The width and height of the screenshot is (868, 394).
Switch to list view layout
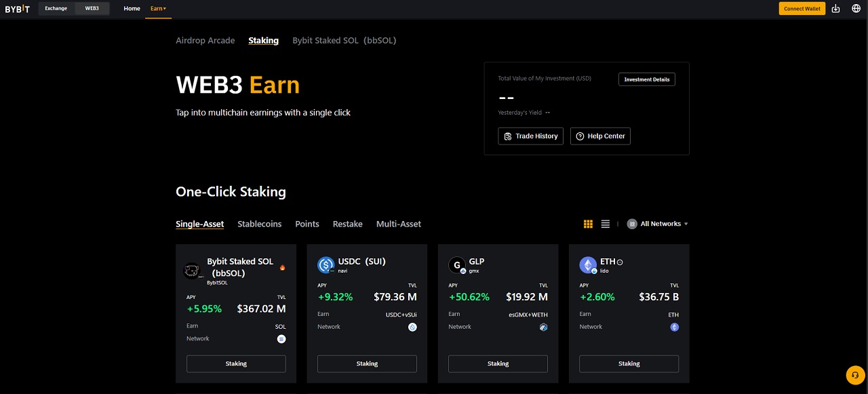coord(605,223)
